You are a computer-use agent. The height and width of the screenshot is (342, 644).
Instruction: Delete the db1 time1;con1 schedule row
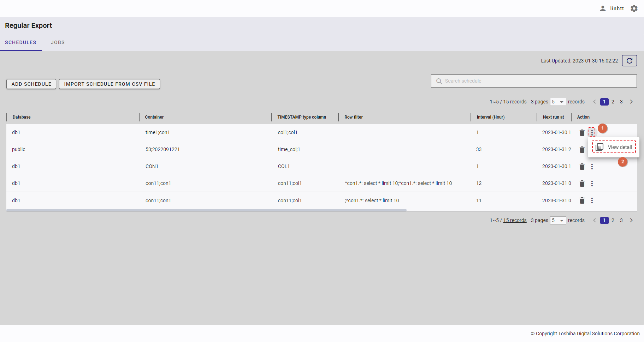pyautogui.click(x=582, y=133)
